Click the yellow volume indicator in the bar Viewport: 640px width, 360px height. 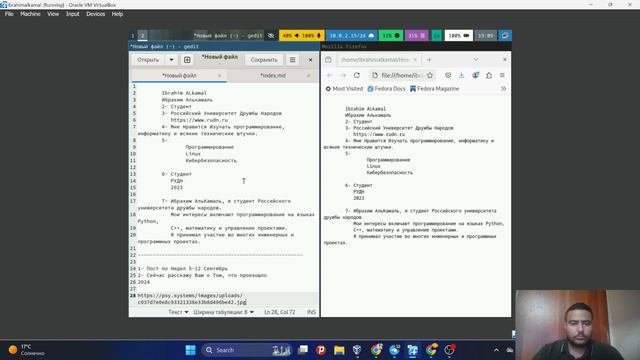[x=302, y=36]
